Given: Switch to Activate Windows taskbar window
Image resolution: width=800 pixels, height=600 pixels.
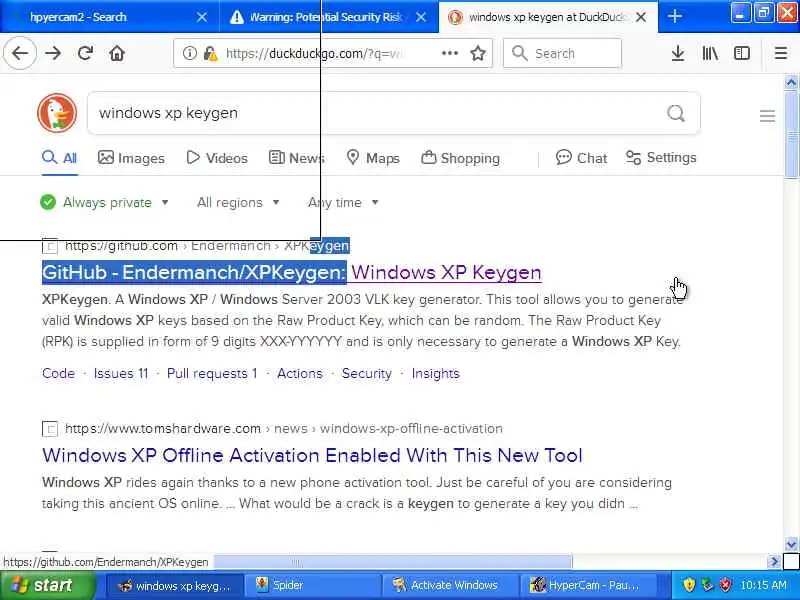Looking at the screenshot, I should click(x=449, y=585).
